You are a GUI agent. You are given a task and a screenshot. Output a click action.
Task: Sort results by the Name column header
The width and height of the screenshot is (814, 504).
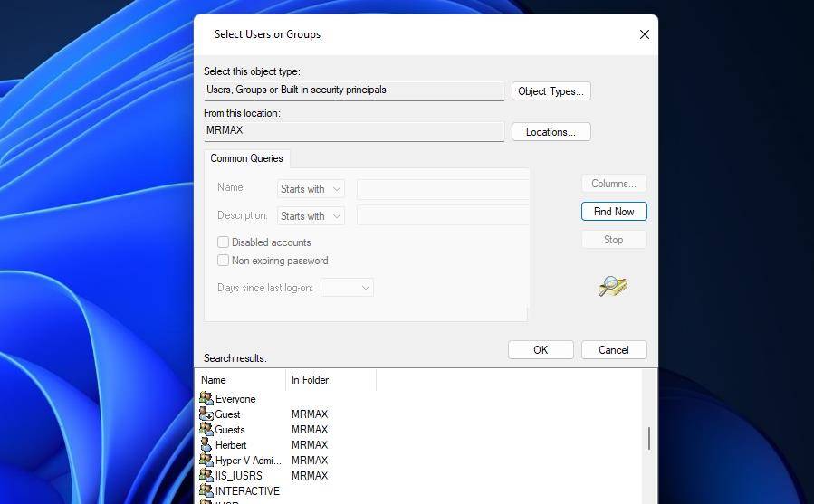pos(240,380)
